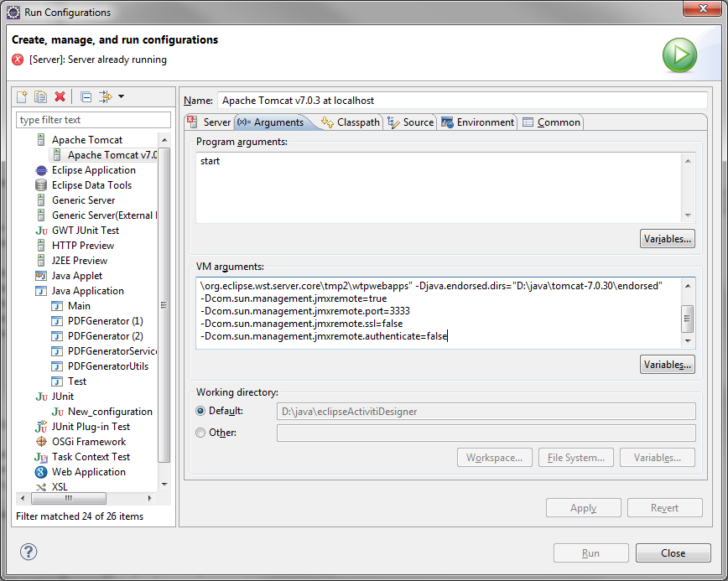Click the configuration Name field
The width and height of the screenshot is (728, 581).
coord(462,101)
